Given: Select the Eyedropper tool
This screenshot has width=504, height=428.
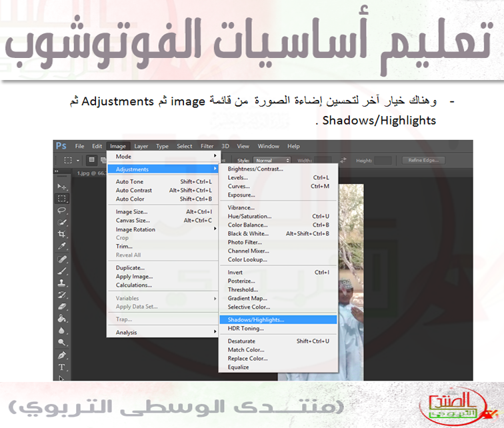Looking at the screenshot, I should [62, 246].
